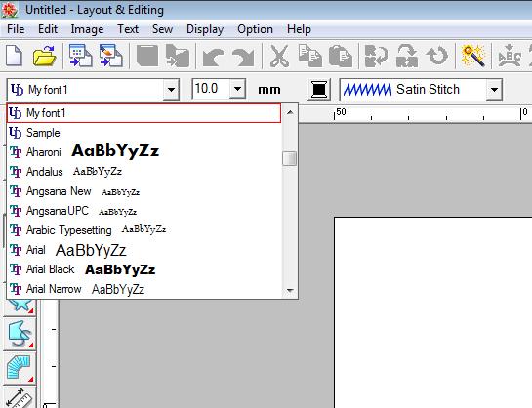The image size is (532, 408).
Task: Select the curved outline shape tool
Action: pos(20,334)
